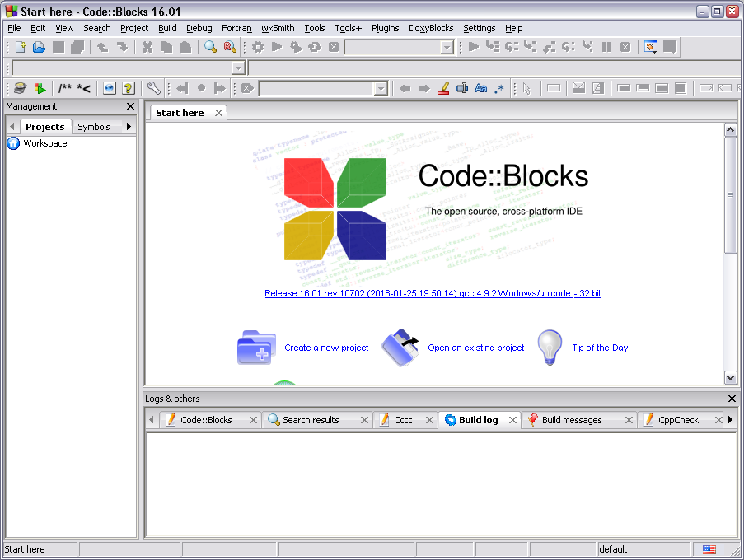Show previous Logs tabs with left arrow
Image resolution: width=744 pixels, height=560 pixels.
152,420
